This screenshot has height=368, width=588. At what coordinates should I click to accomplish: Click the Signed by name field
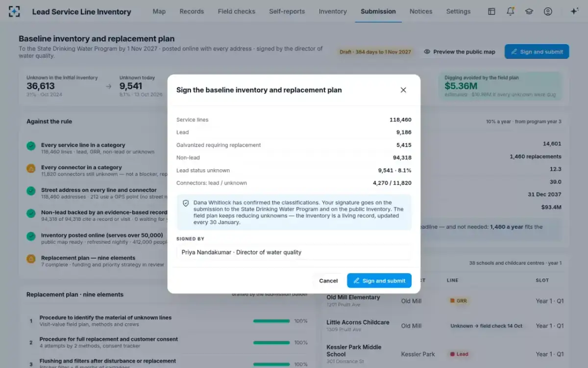[294, 252]
